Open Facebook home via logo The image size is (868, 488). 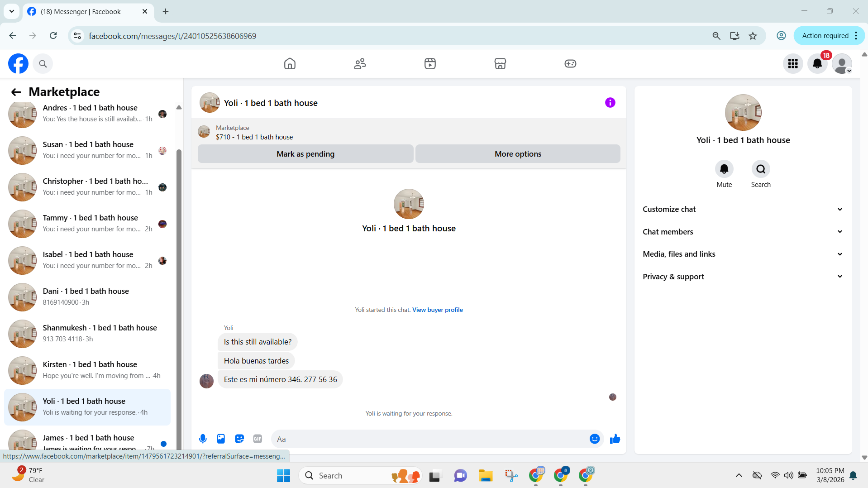18,64
